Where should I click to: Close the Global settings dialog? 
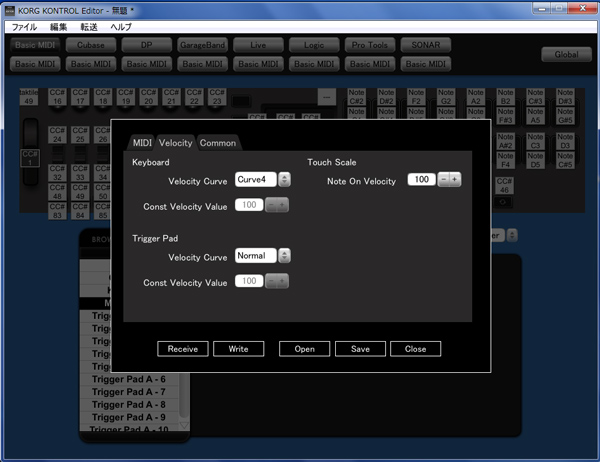(415, 349)
